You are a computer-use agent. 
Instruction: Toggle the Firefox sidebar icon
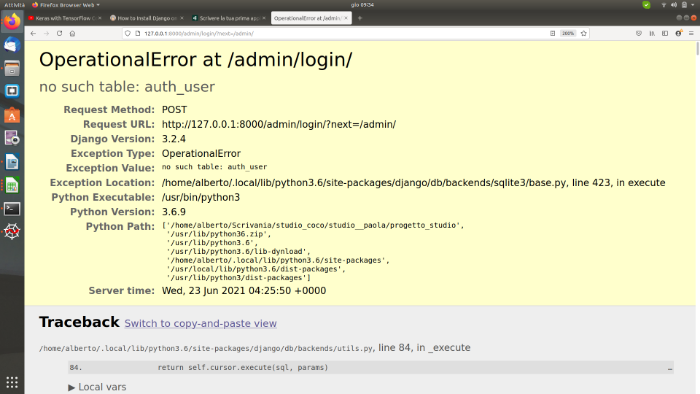click(665, 33)
